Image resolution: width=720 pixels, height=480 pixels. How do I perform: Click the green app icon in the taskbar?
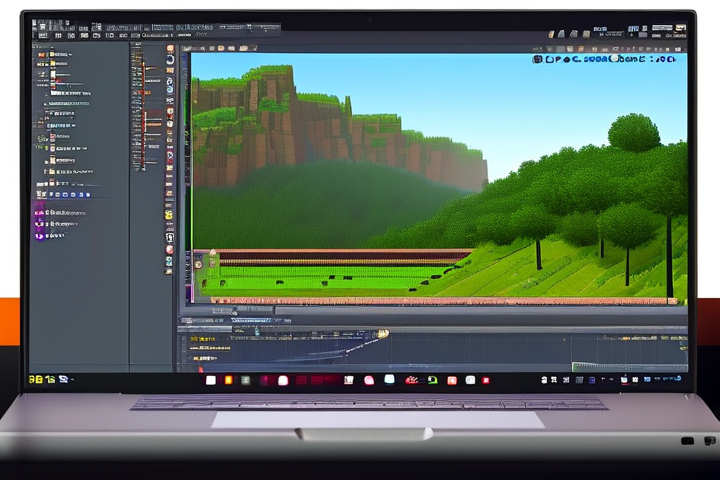(433, 380)
